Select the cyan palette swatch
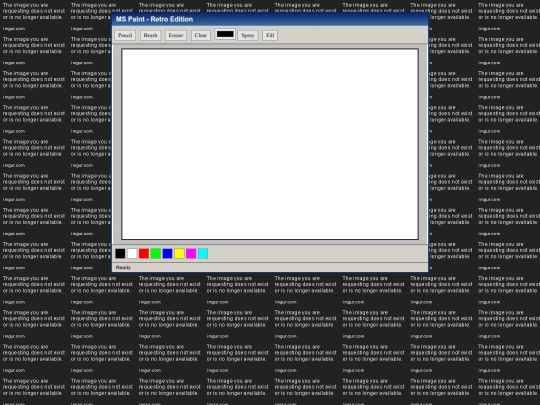Screen dimensions: 540x405 (203, 253)
